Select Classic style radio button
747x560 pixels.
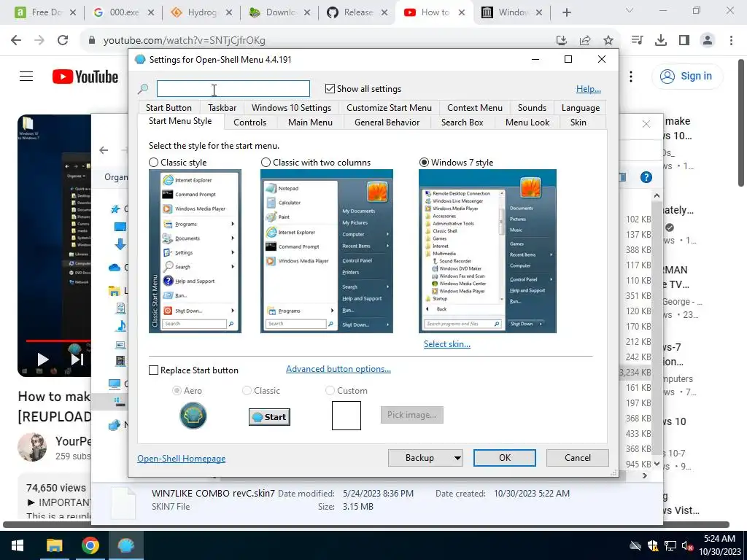click(153, 163)
